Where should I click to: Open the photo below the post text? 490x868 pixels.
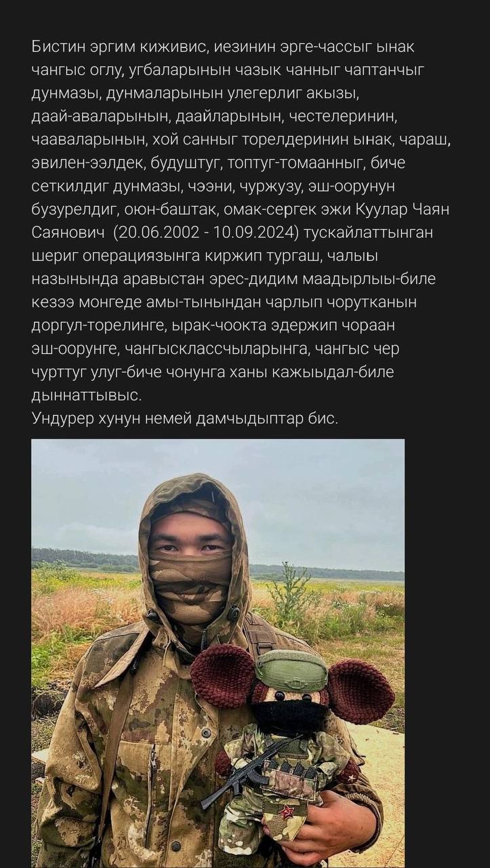[x=218, y=653]
